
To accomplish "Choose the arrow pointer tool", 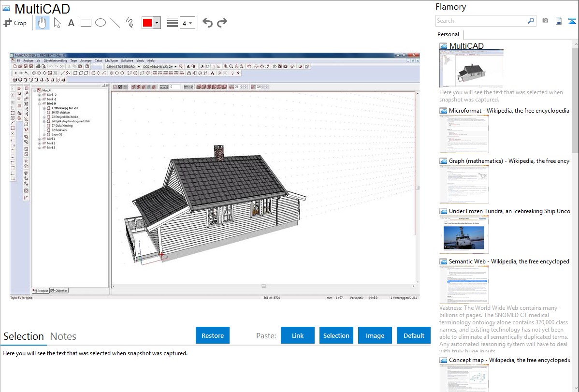I will [x=57, y=23].
